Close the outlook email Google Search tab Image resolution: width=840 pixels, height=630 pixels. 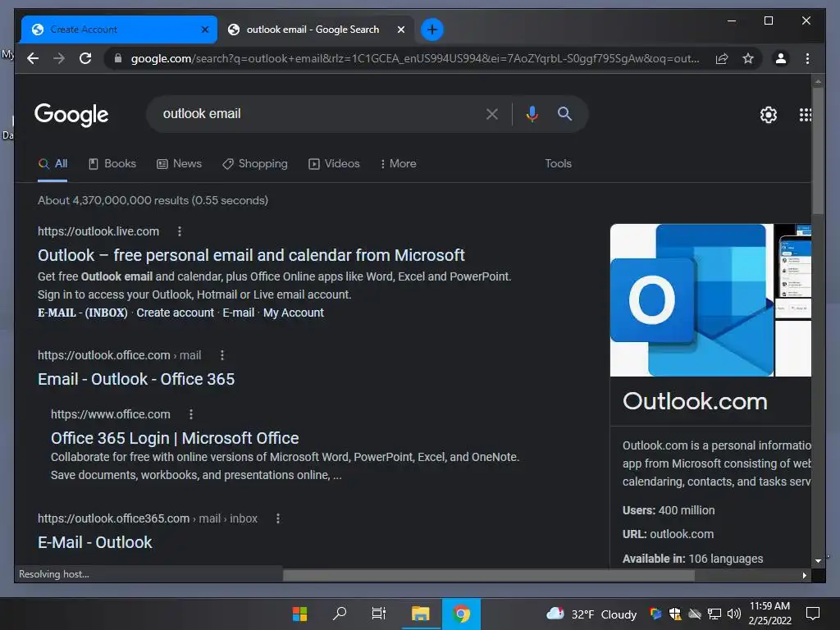tap(400, 30)
